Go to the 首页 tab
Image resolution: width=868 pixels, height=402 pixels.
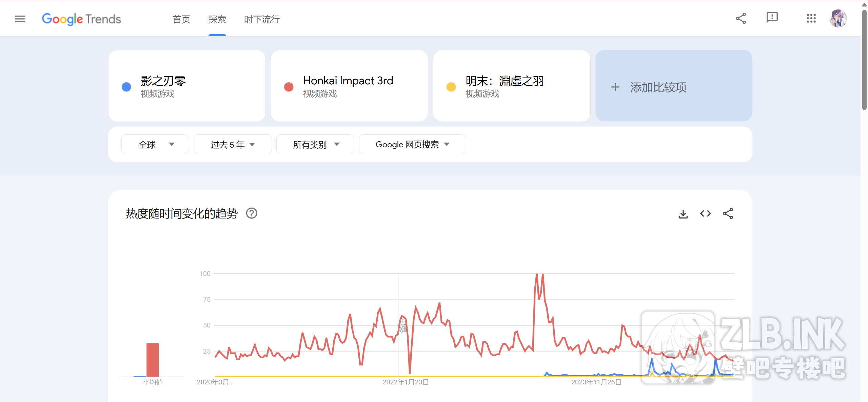click(x=181, y=19)
